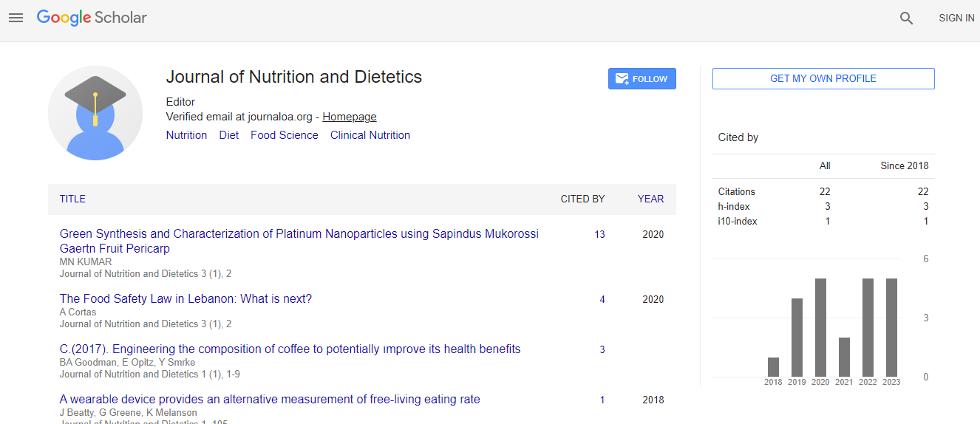The height and width of the screenshot is (424, 980).
Task: Open Food Safety Law in Lebanon article
Action: 186,299
